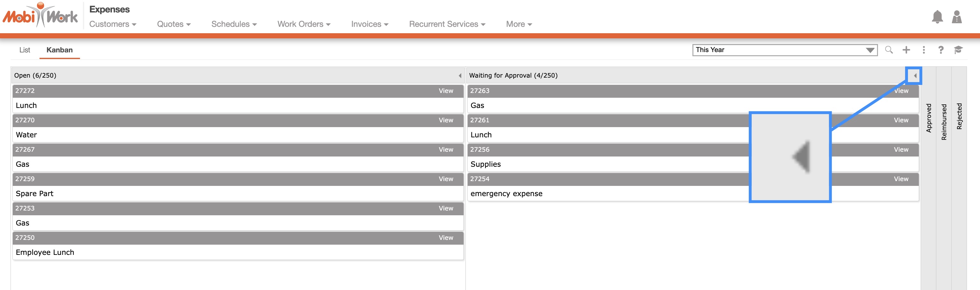Expand the Reimbursed column
Viewport: 980px width, 290px height.
(x=944, y=122)
